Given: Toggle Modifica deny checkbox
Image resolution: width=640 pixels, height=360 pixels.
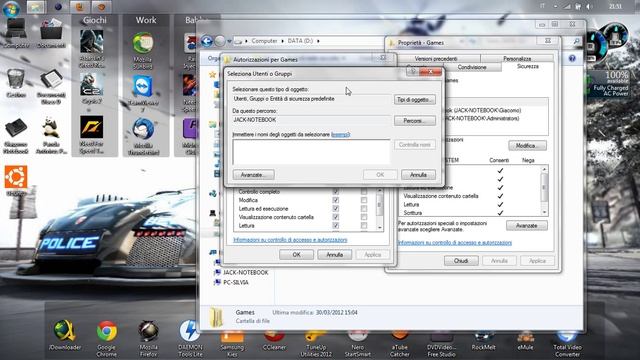Looking at the screenshot, I should click(x=364, y=200).
